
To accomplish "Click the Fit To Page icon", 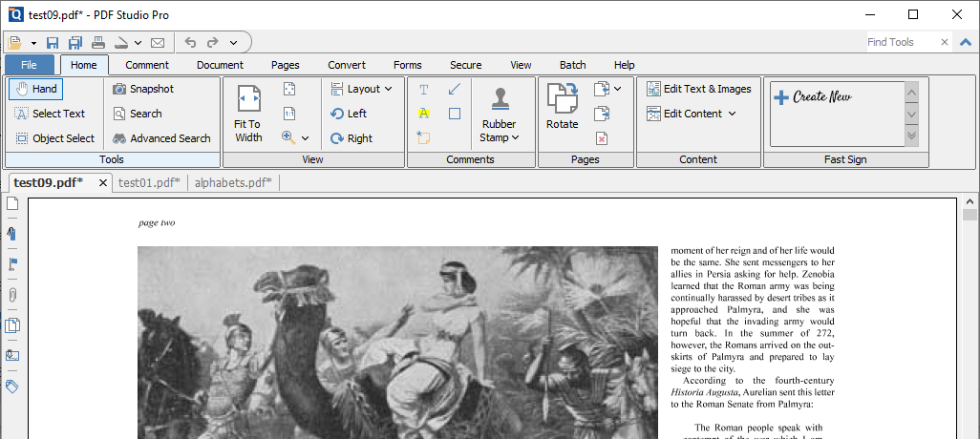I will (x=289, y=89).
